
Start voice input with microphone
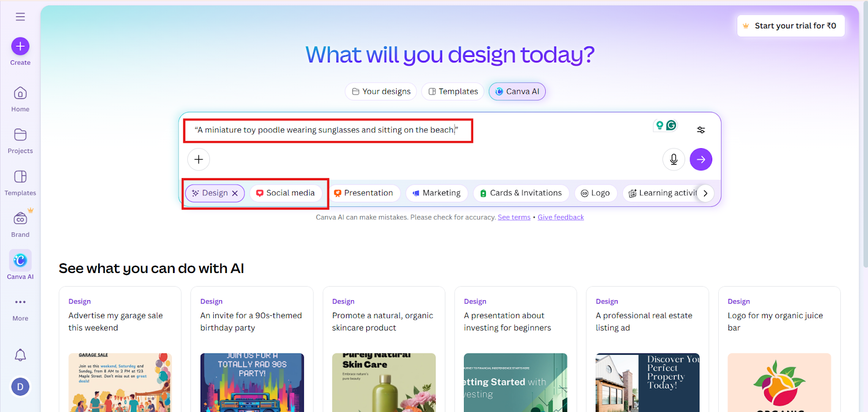[674, 159]
